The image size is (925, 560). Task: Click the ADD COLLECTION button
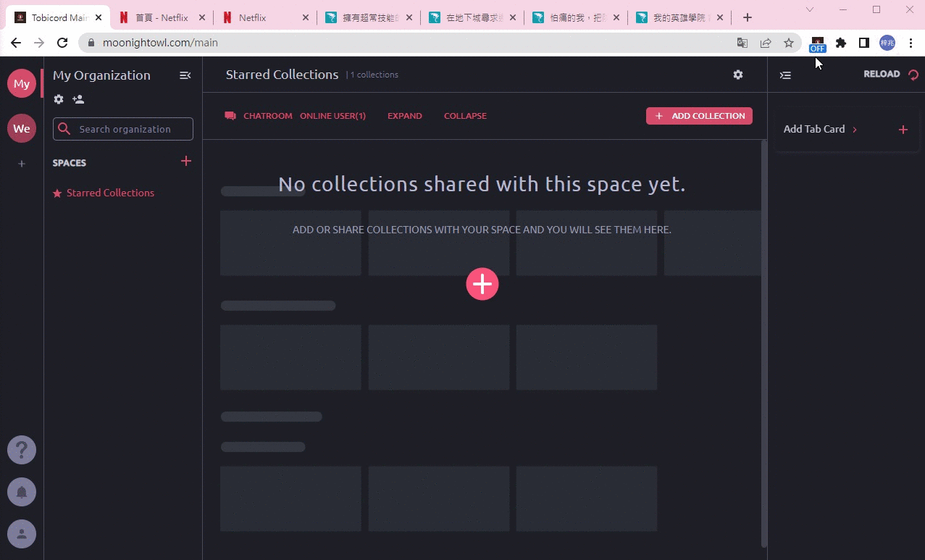tap(699, 116)
